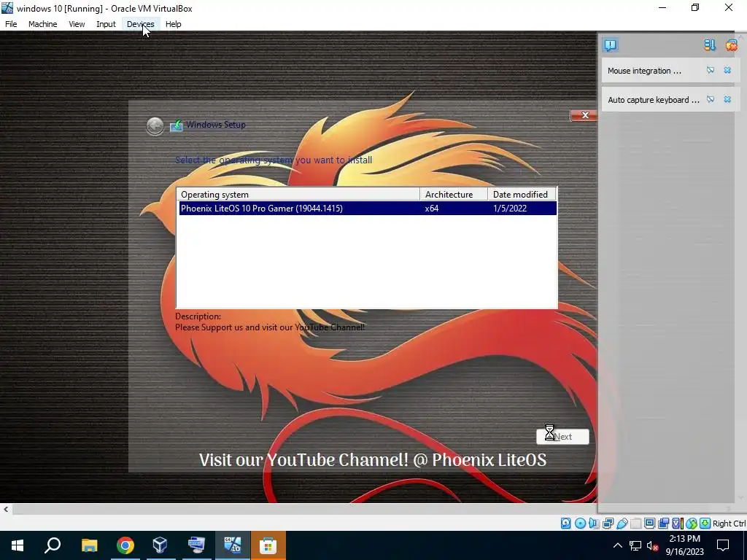Open the Help menu
Viewport: 747px width, 560px height.
(174, 24)
